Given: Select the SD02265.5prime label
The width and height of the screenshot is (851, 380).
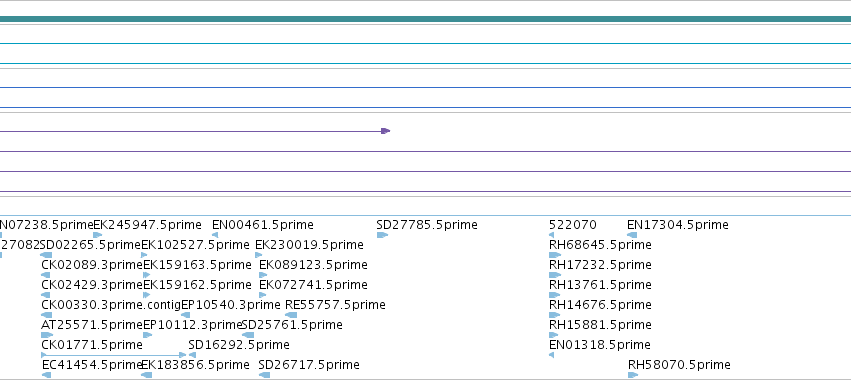Looking at the screenshot, I should point(91,245).
